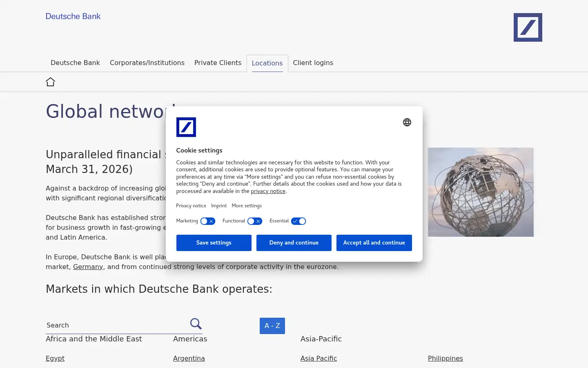Open the Client logins tab
Viewport: 588px width, 368px height.
coord(313,63)
